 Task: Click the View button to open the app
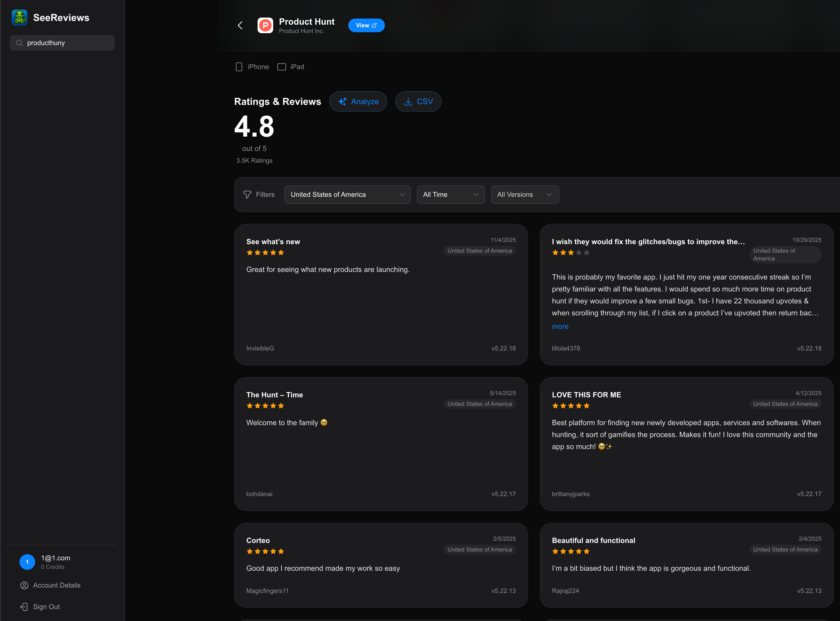366,25
